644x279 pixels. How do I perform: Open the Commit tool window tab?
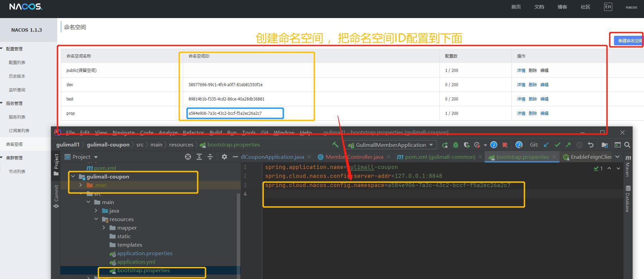[x=56, y=197]
